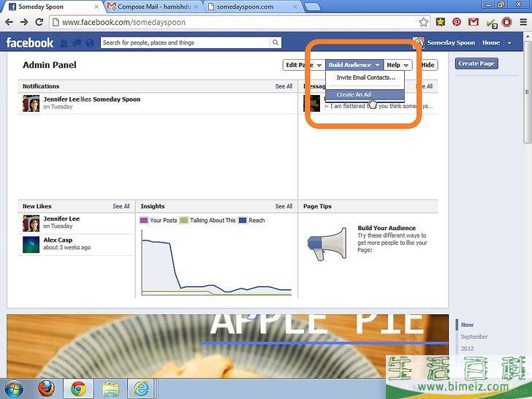Click in the Facebook search field
This screenshot has width=532, height=399.
(x=186, y=42)
